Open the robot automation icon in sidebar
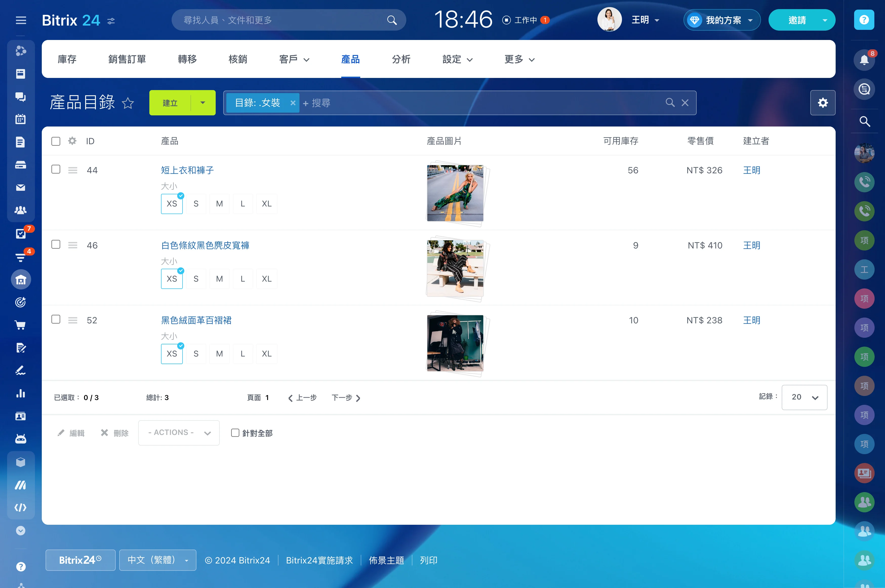 (x=21, y=439)
